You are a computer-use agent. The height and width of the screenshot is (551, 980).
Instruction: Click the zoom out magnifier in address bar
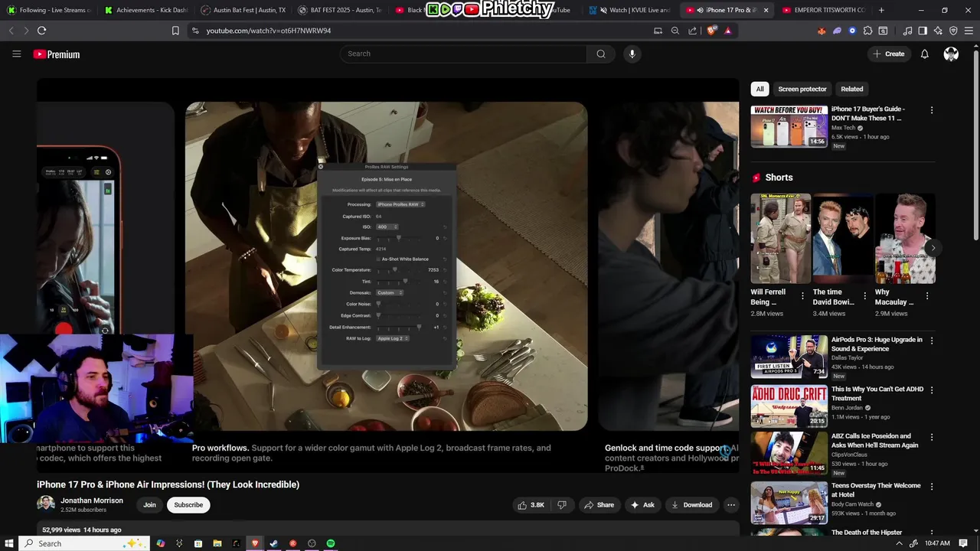[x=675, y=31]
